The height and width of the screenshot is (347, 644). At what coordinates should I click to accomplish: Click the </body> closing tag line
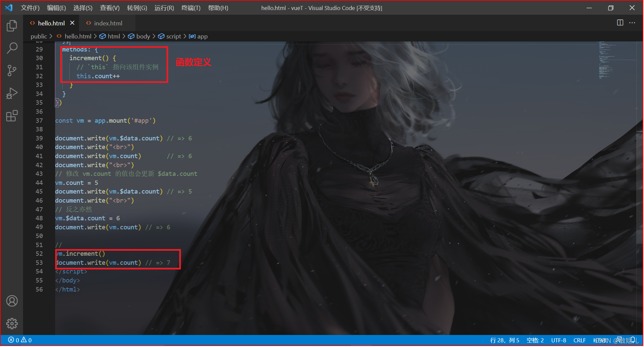(68, 280)
